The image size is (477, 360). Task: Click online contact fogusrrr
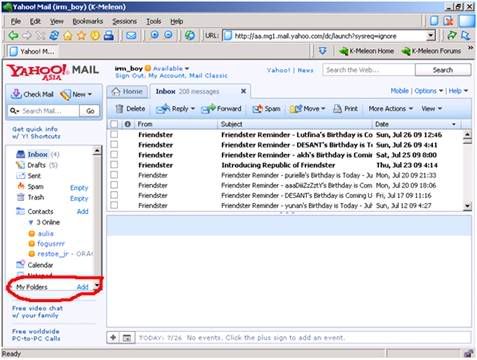(51, 244)
